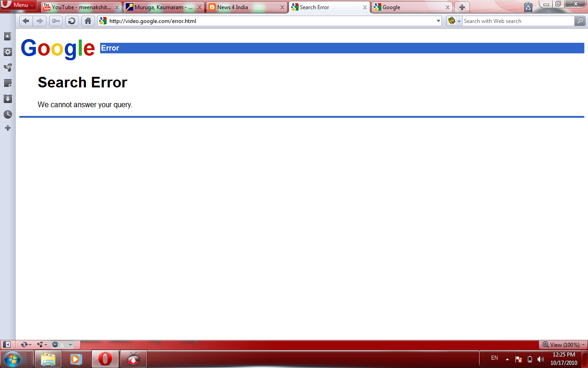This screenshot has width=588, height=368.
Task: Open the Windows Start menu
Action: (12, 359)
